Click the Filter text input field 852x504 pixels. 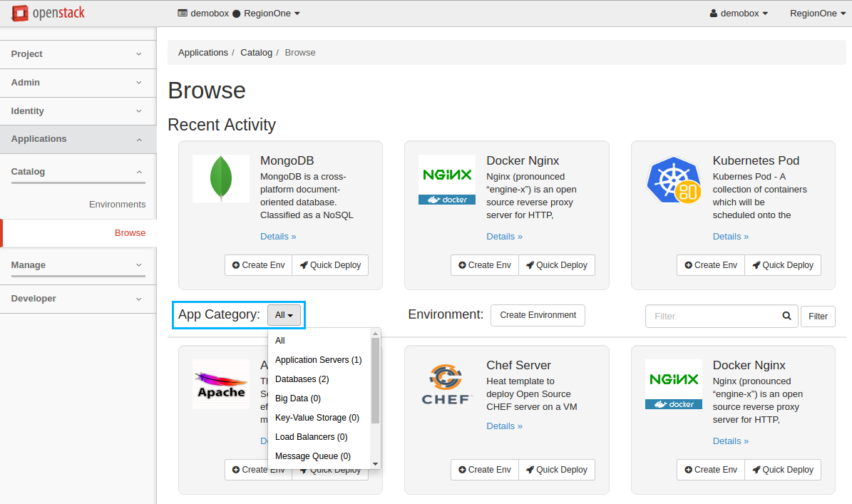click(713, 316)
